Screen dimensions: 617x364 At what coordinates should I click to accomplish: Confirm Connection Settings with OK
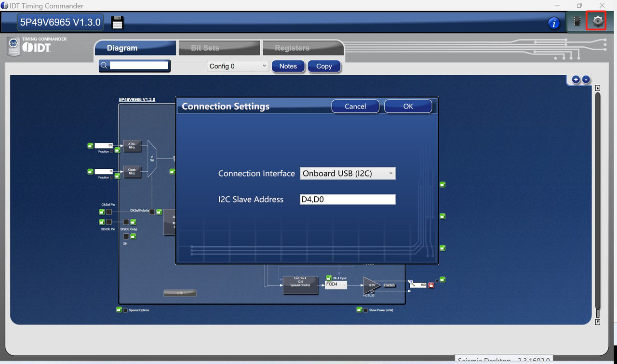[408, 106]
